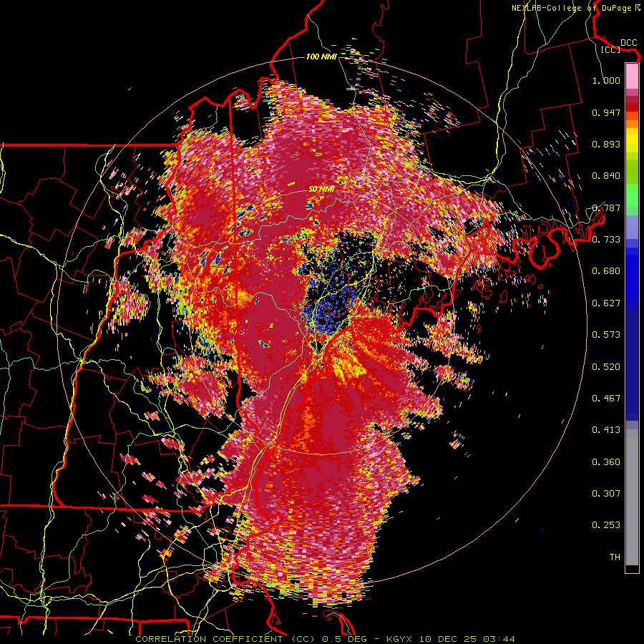Click the 0.893 value on the color scale
The image size is (644, 644).
pos(606,144)
